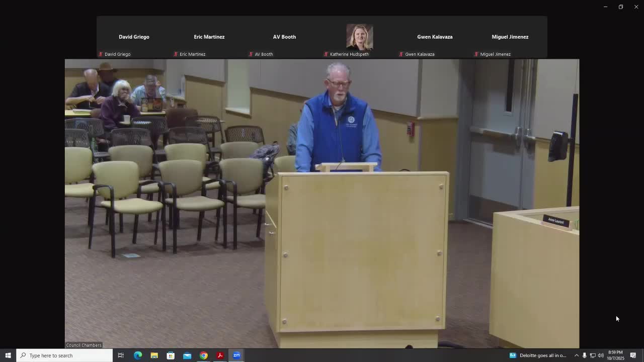Open Task View from the taskbar
This screenshot has height=362, width=644.
121,355
